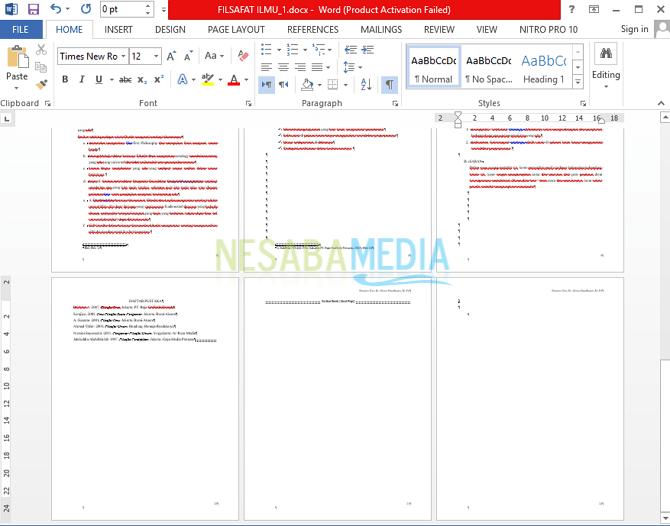Undo the last action

coord(56,9)
